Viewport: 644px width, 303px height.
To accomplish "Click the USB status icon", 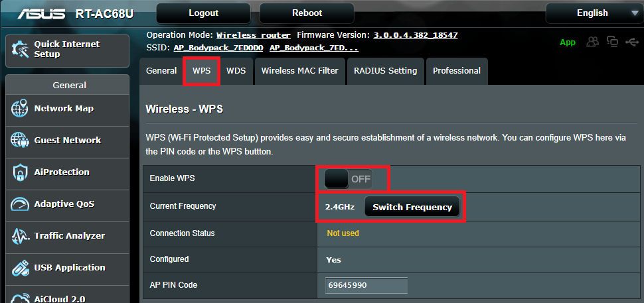I will 632,42.
